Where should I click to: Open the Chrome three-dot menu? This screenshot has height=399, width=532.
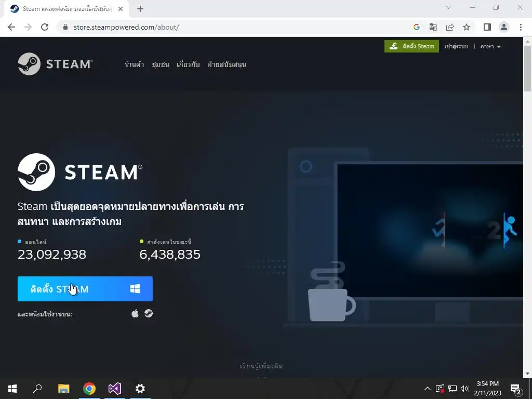pos(521,27)
